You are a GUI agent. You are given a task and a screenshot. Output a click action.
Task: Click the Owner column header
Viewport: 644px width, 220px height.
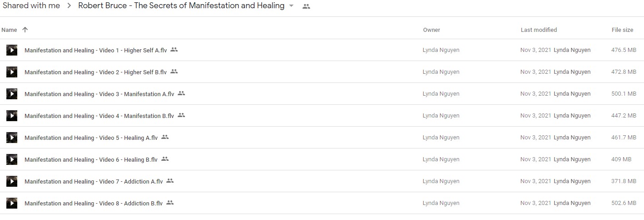coord(431,30)
